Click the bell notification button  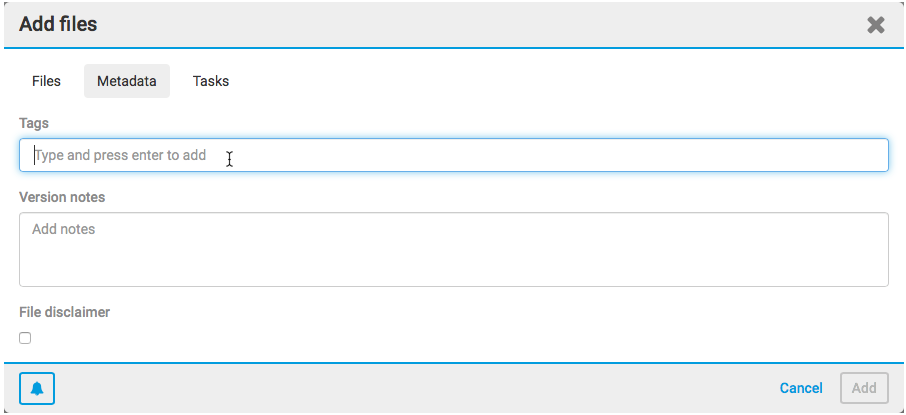point(37,388)
